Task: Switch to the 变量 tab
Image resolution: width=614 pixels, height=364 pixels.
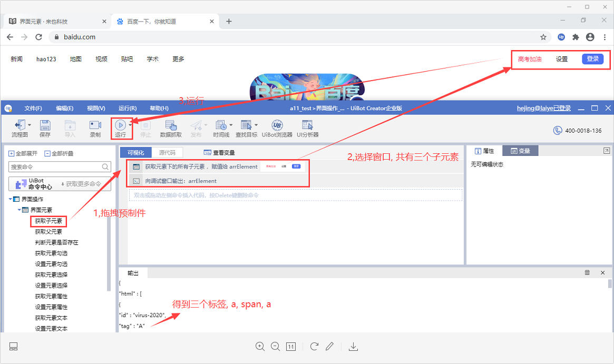Action: click(x=520, y=151)
